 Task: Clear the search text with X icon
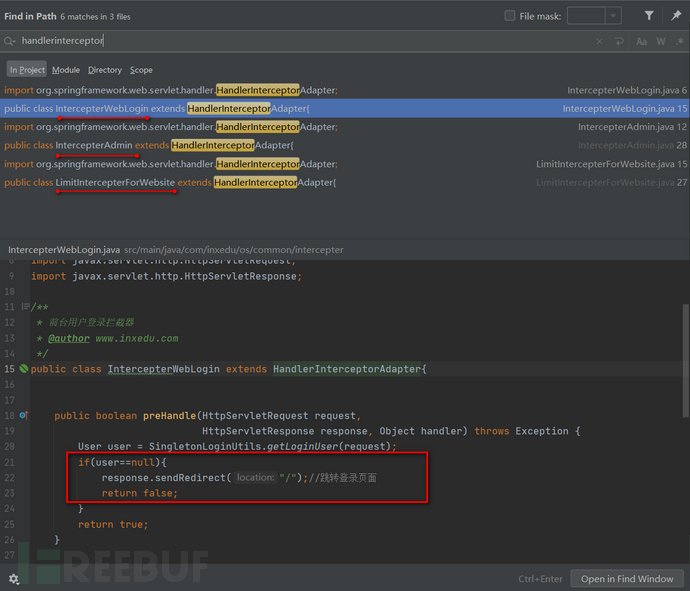pos(599,42)
